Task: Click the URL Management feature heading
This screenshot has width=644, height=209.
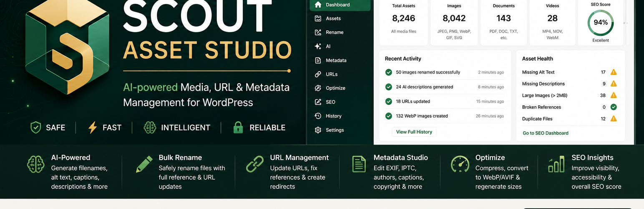Action: 299,158
